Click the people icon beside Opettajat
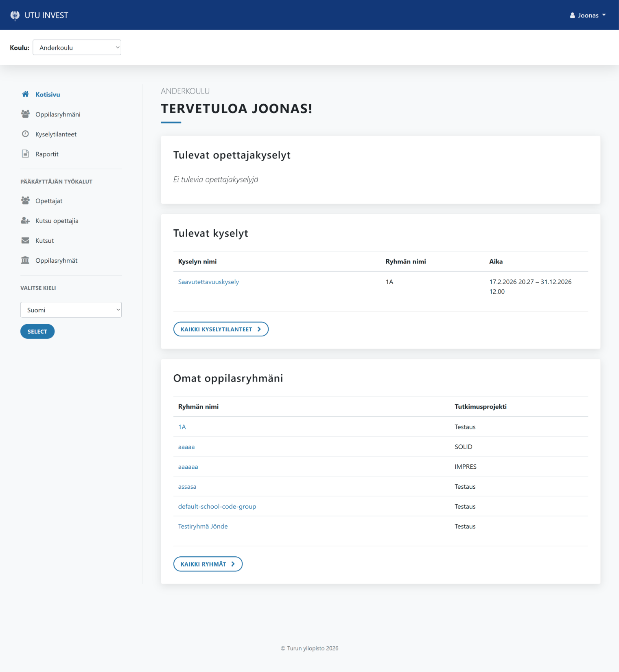Image resolution: width=619 pixels, height=672 pixels. click(x=25, y=201)
